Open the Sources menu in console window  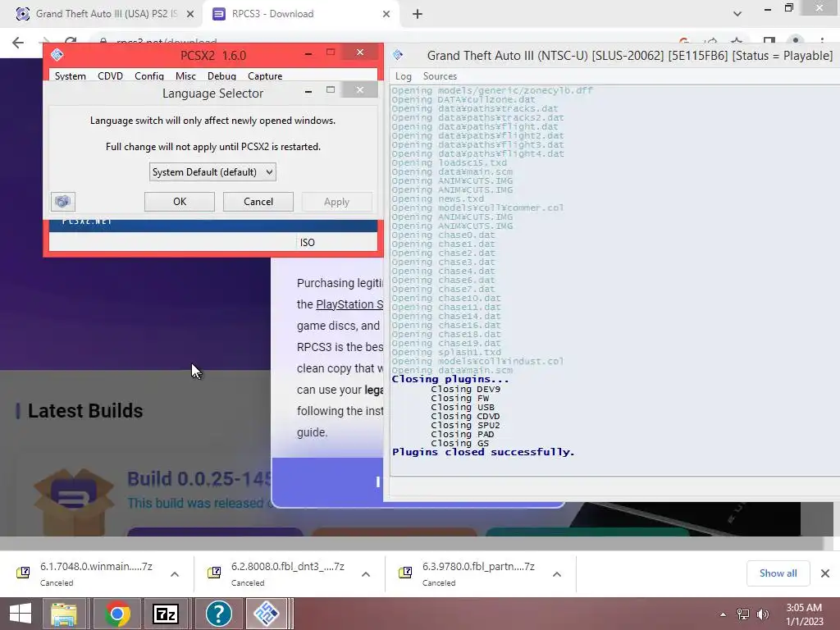click(440, 76)
